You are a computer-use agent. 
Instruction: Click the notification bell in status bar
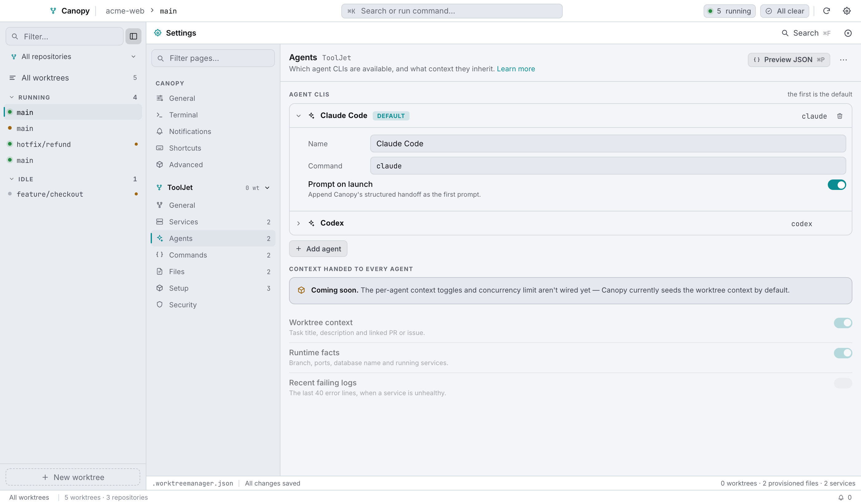pyautogui.click(x=841, y=497)
